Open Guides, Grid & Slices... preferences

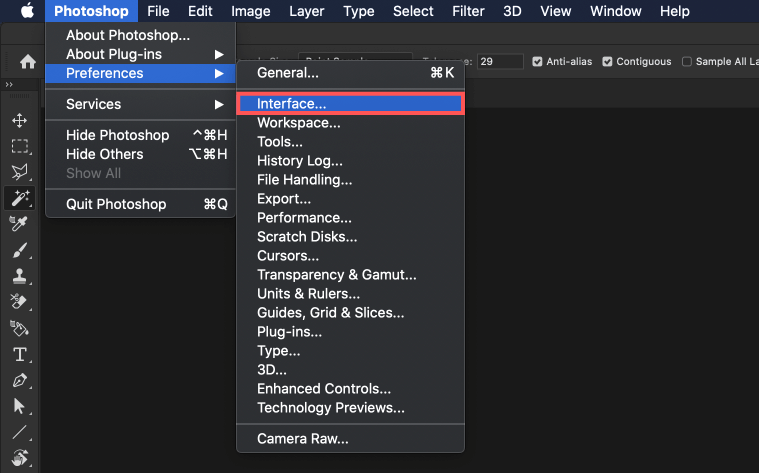coord(350,313)
